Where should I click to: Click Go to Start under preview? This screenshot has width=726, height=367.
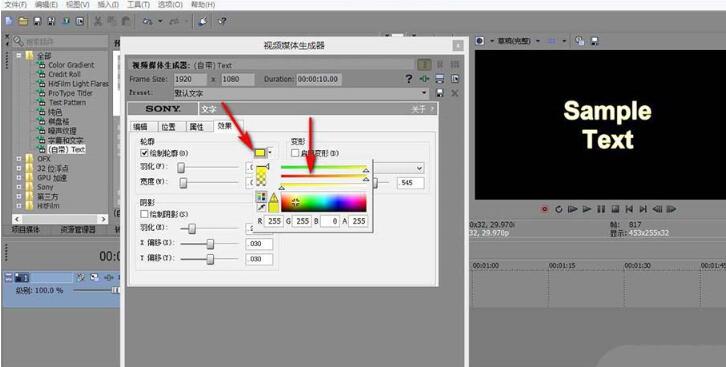(629, 209)
